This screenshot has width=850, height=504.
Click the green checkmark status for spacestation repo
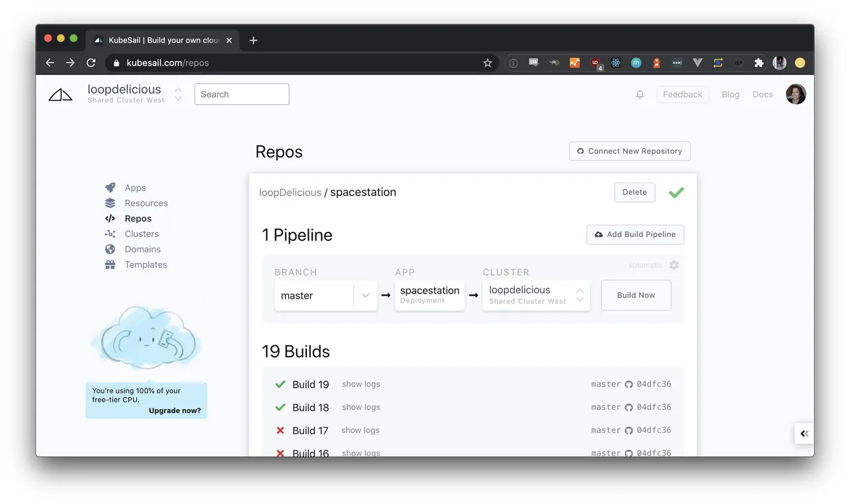point(676,193)
